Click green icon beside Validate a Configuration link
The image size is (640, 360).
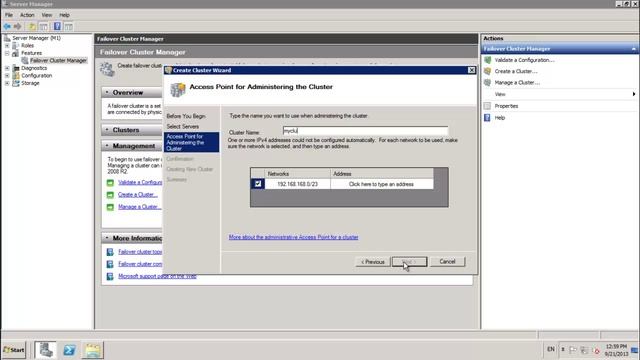[x=110, y=182]
